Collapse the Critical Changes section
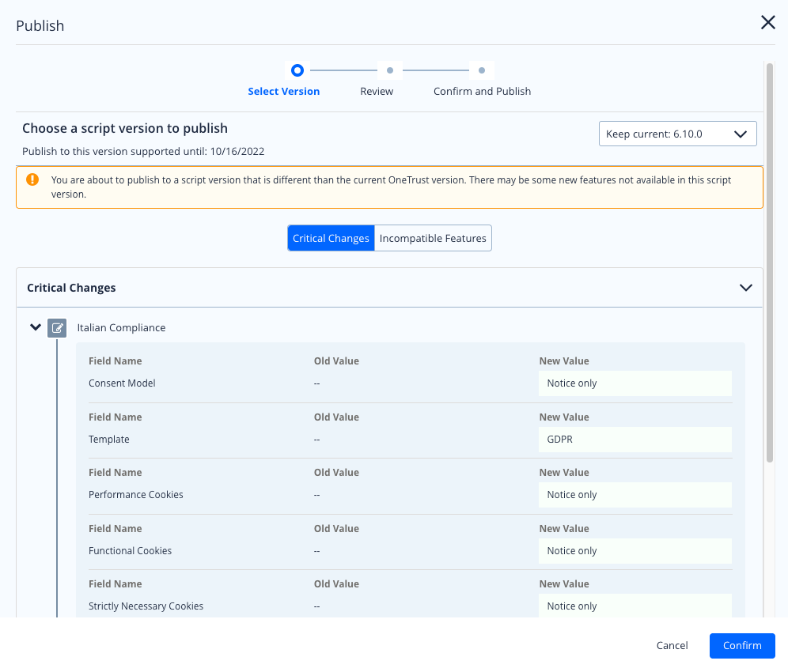788x672 pixels. click(x=745, y=288)
